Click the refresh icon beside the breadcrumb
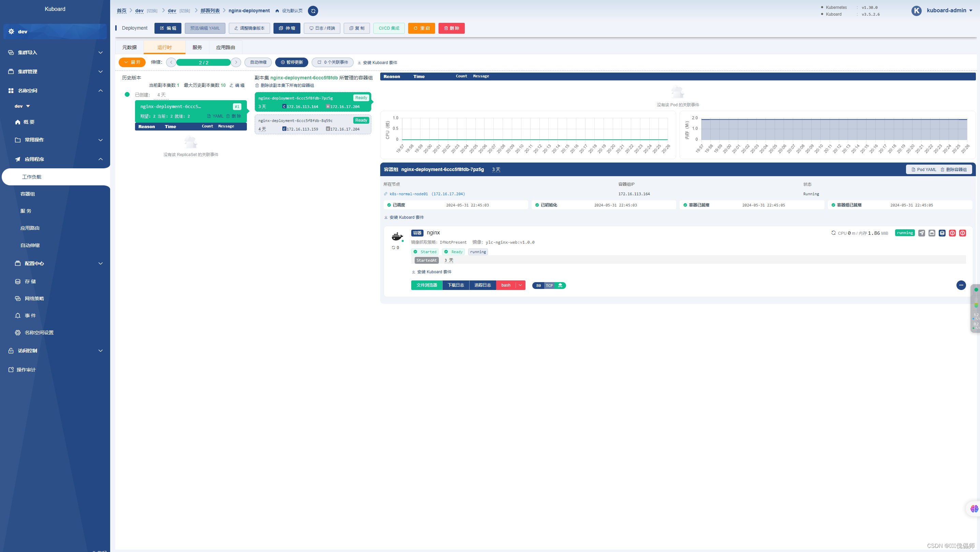Image resolution: width=980 pixels, height=552 pixels. click(x=313, y=11)
